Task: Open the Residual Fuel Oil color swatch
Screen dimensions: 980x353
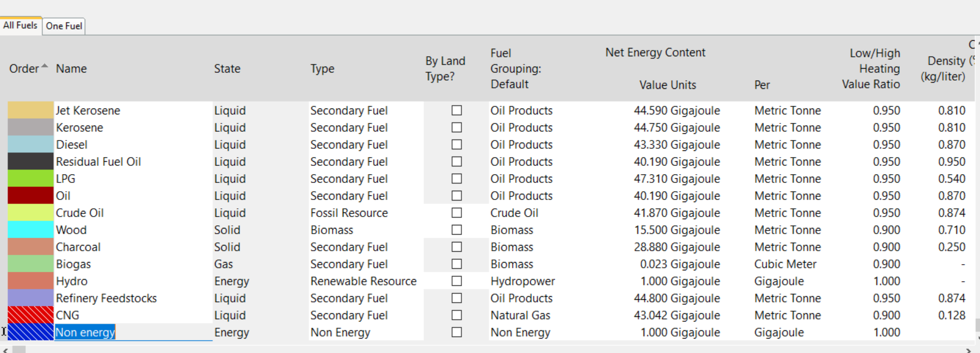Action: coord(31,161)
